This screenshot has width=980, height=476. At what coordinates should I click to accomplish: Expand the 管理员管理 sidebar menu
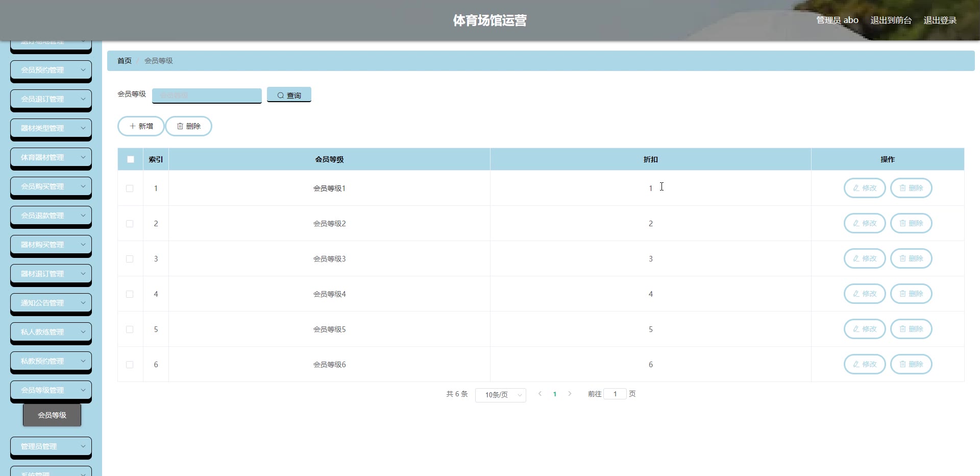coord(51,447)
